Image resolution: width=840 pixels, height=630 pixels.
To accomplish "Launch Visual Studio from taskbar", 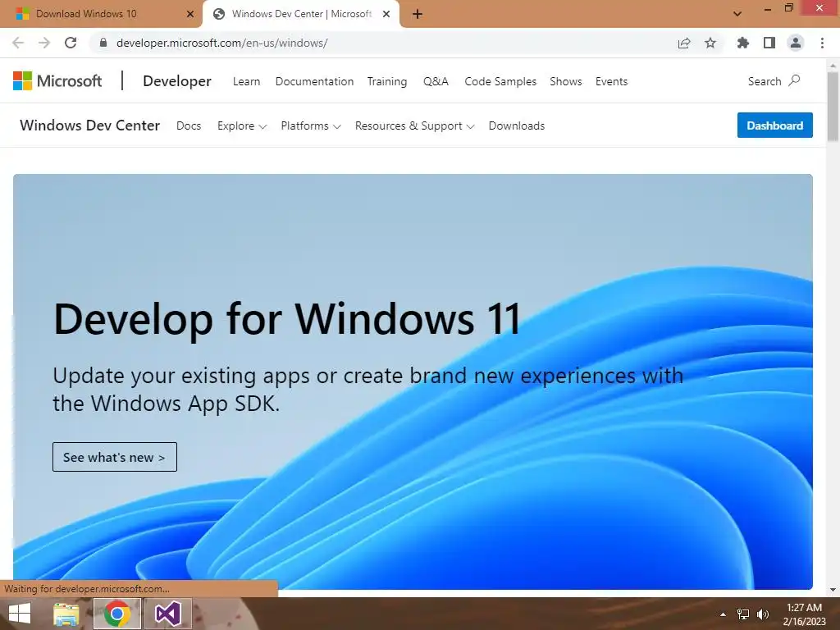I will point(167,614).
